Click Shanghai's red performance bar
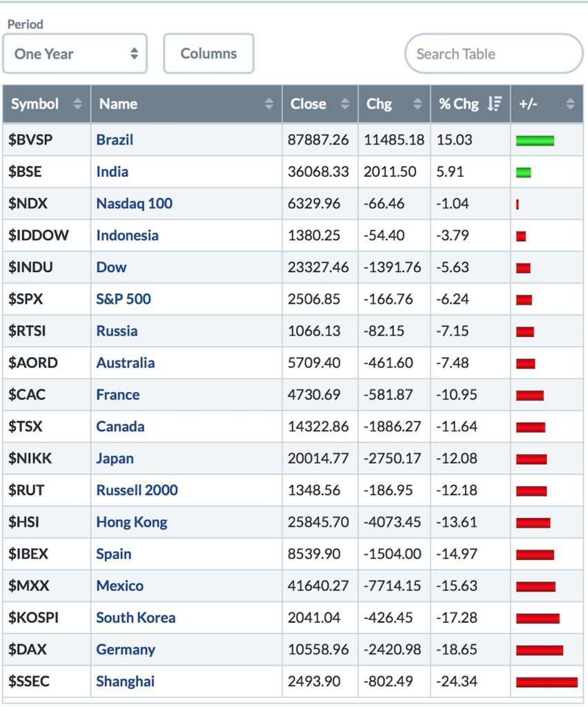This screenshot has width=588, height=707. tap(547, 682)
